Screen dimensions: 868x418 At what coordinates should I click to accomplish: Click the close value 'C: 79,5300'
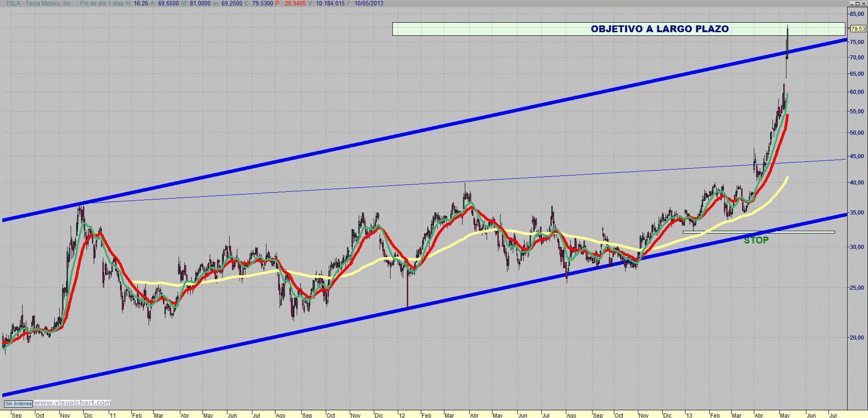259,3
